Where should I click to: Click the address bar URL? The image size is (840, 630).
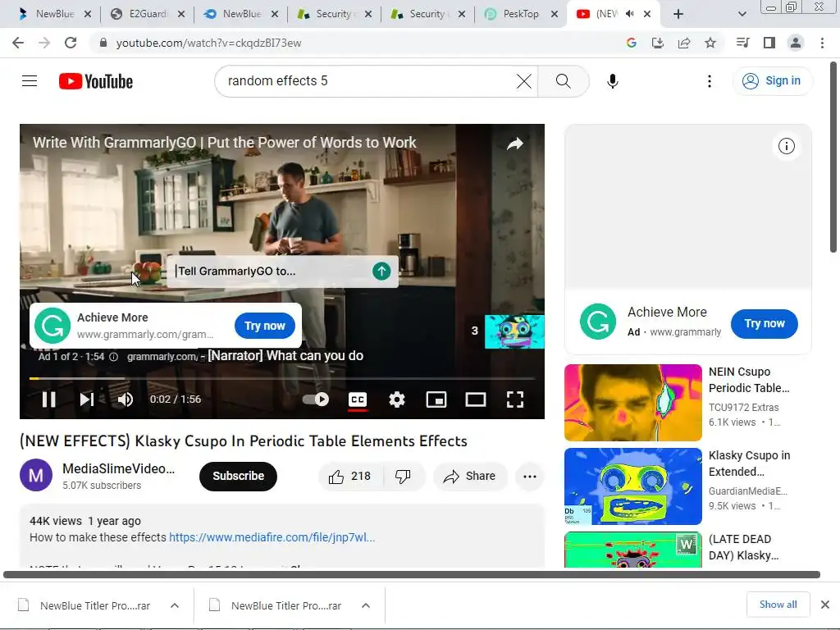[x=208, y=43]
